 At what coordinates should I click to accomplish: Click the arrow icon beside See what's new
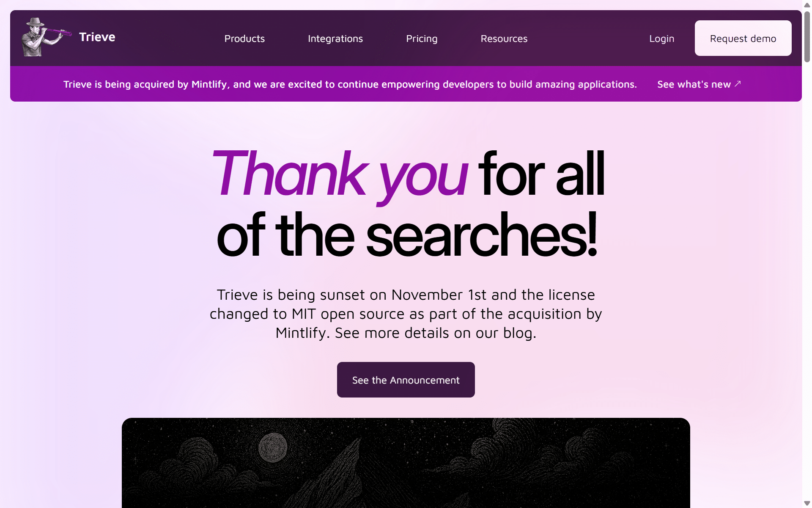(738, 84)
